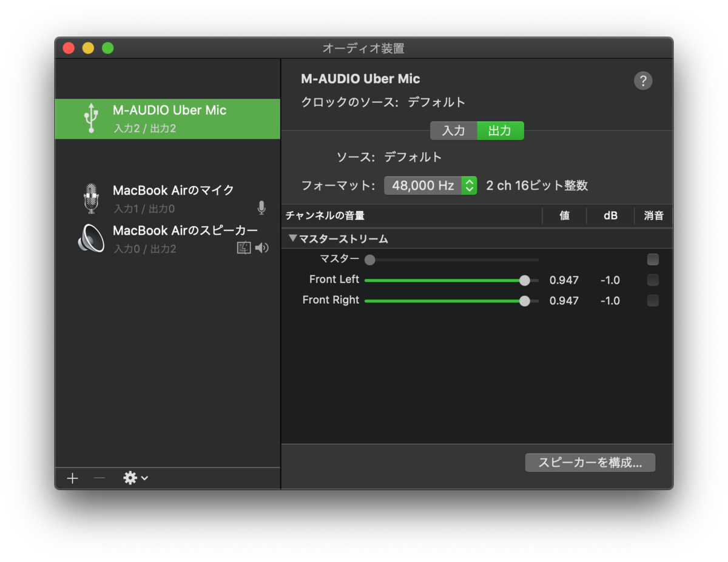The image size is (728, 562).
Task: Close the オーディオ装置 window
Action: click(69, 48)
